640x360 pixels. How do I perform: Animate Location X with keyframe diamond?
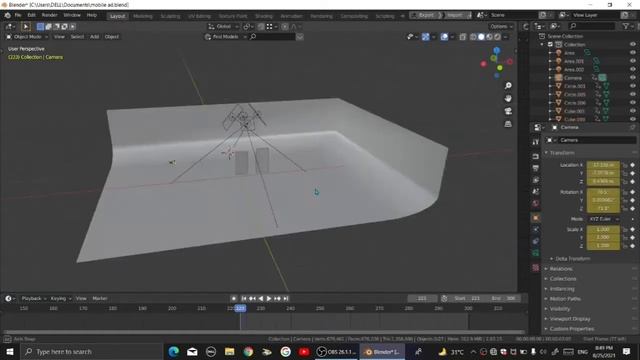click(633, 165)
